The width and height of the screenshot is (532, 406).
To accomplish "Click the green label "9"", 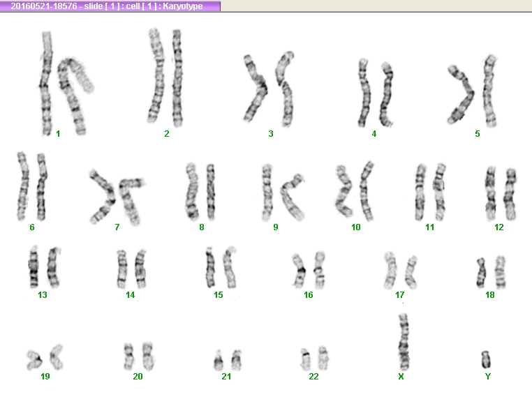I will [276, 227].
